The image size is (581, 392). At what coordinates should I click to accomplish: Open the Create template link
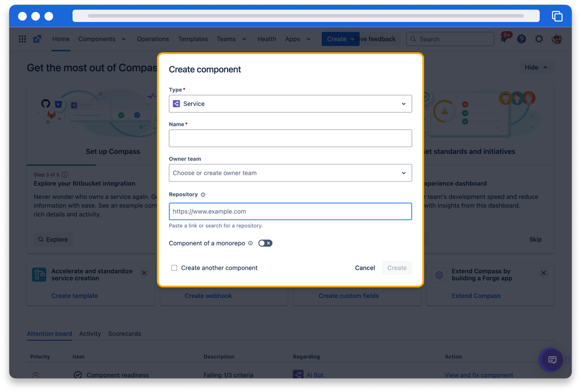75,296
